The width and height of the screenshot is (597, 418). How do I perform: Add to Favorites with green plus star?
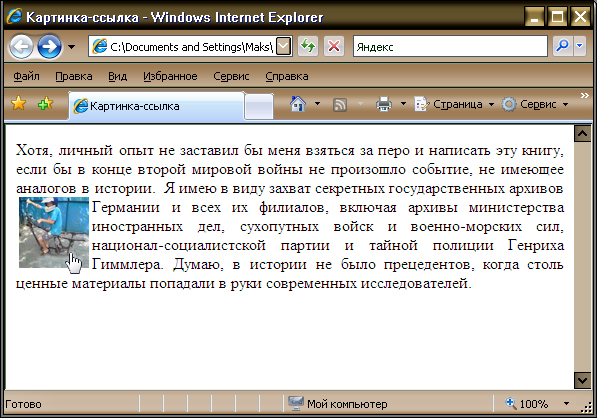point(45,104)
